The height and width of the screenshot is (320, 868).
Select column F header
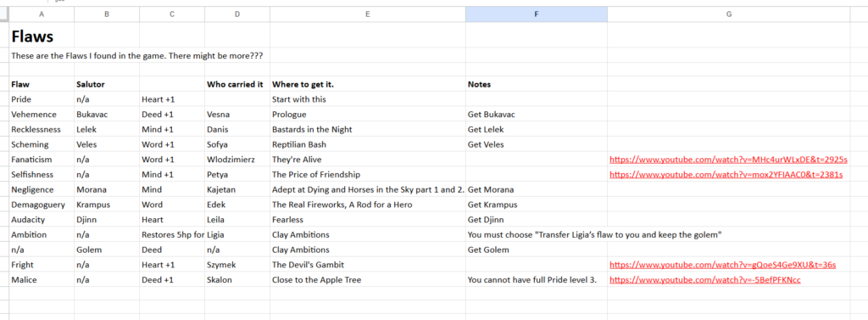(536, 14)
